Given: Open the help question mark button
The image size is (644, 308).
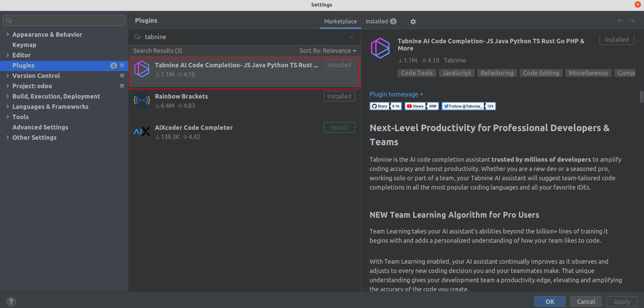Looking at the screenshot, I should pyautogui.click(x=11, y=301).
